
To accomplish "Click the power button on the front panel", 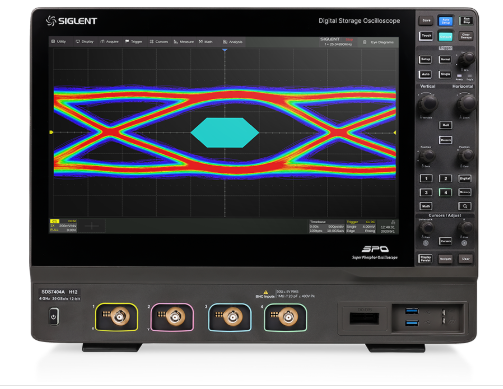I will click(x=54, y=317).
